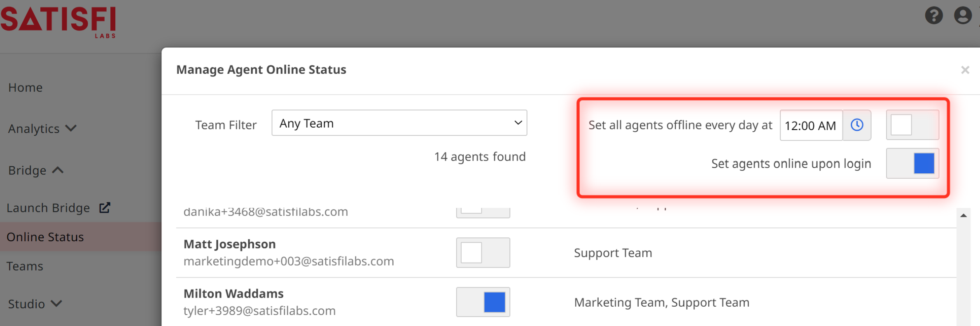Toggle Matt Josephson online status switch
980x326 pixels.
pyautogui.click(x=483, y=252)
